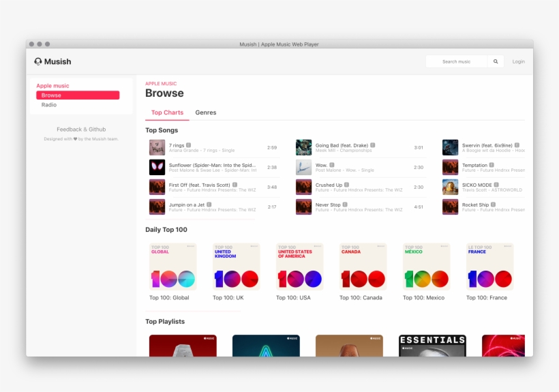Open the Login link

[518, 61]
